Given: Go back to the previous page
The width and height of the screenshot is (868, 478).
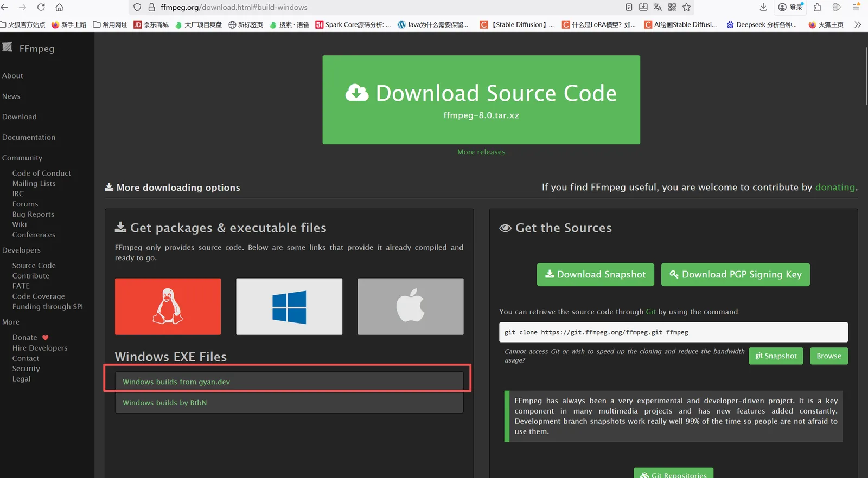Looking at the screenshot, I should point(5,7).
